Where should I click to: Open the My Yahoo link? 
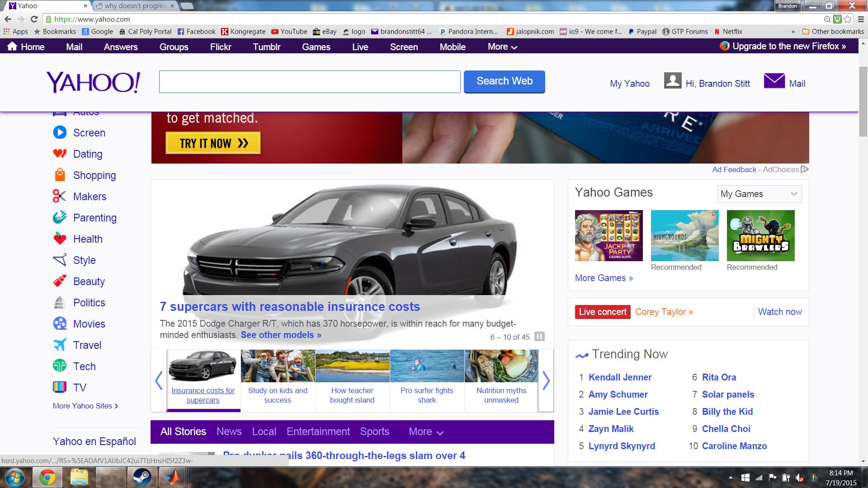coord(630,84)
